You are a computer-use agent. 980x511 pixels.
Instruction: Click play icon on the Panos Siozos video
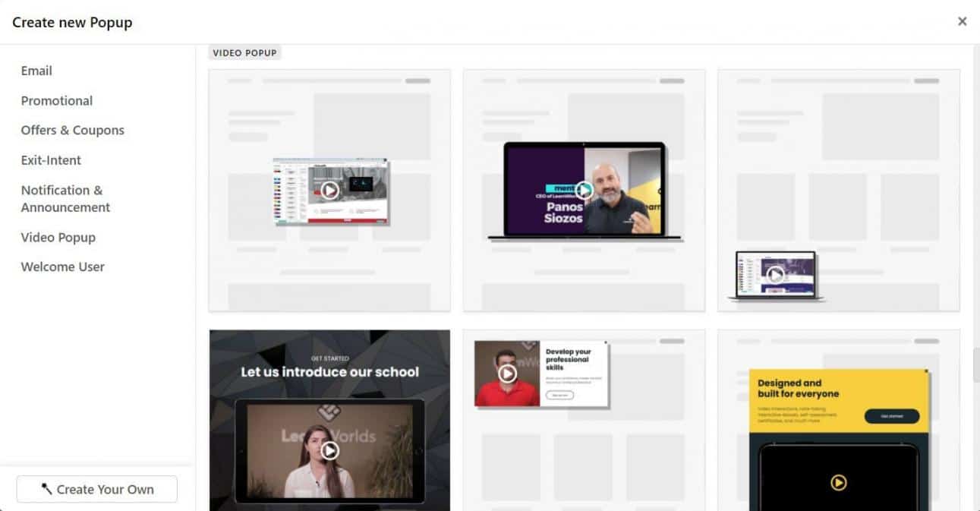(584, 190)
